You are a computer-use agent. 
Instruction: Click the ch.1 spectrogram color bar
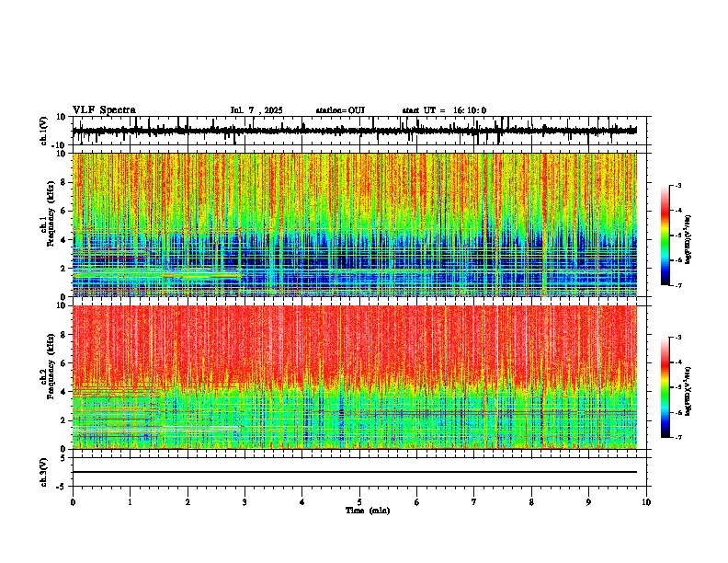coord(665,236)
